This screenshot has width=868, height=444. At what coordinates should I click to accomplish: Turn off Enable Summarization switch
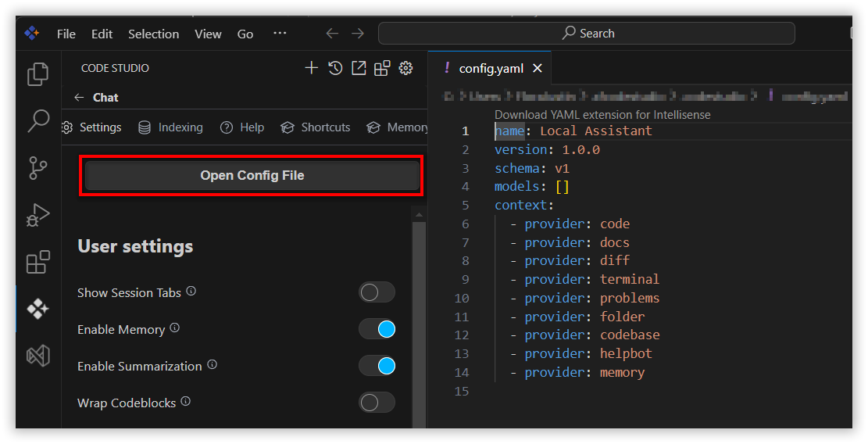point(377,366)
